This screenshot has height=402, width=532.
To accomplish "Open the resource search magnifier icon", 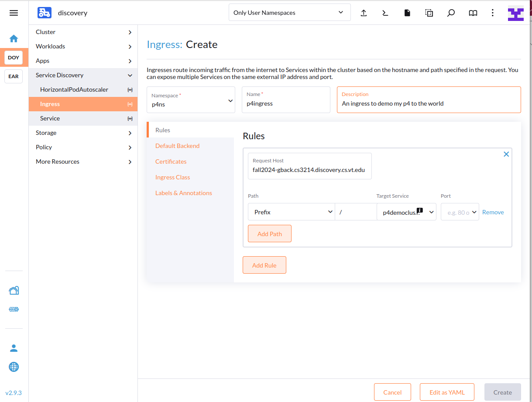I will click(x=451, y=13).
